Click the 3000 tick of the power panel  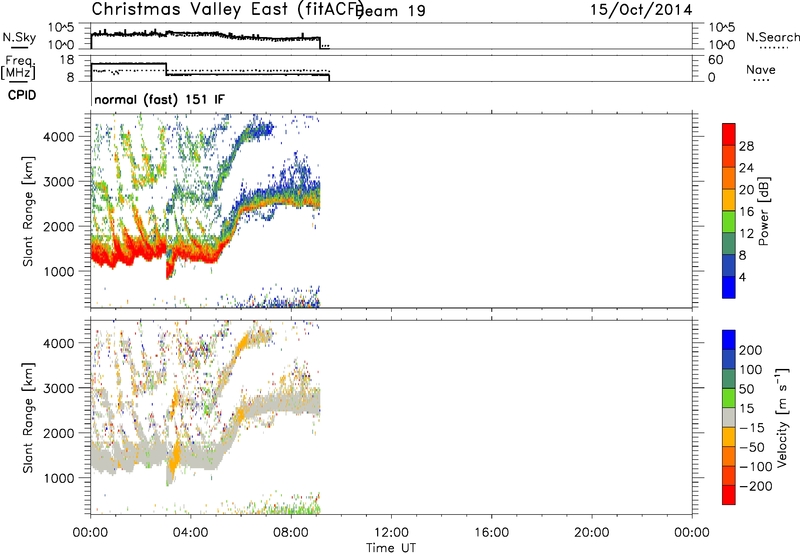point(59,182)
